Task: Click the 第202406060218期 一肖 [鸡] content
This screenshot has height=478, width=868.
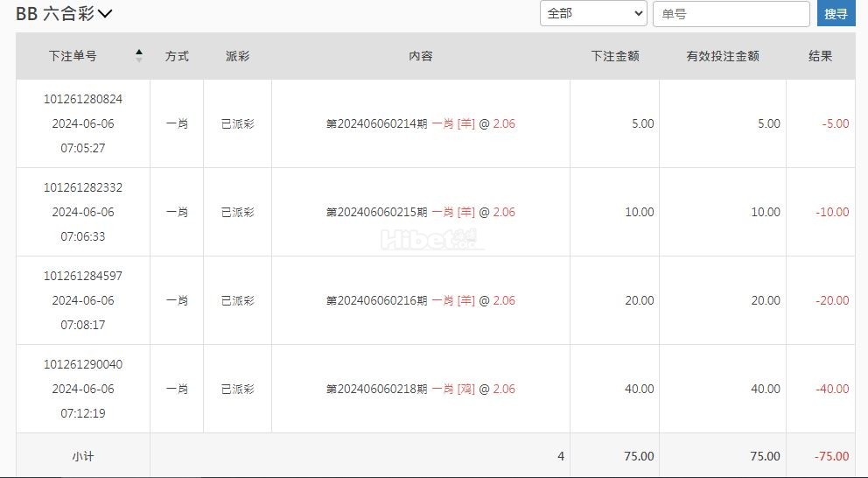Action: click(x=421, y=389)
